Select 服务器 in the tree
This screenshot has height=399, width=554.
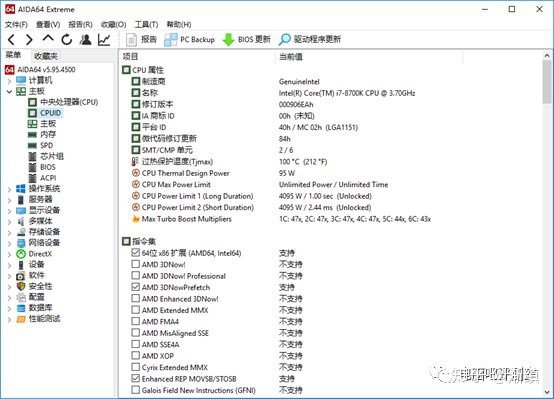coord(35,200)
